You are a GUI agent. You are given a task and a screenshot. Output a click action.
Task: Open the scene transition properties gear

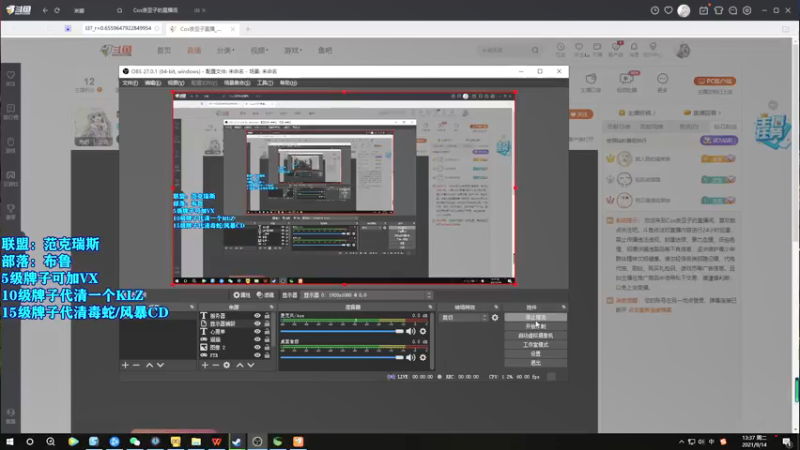pos(495,318)
